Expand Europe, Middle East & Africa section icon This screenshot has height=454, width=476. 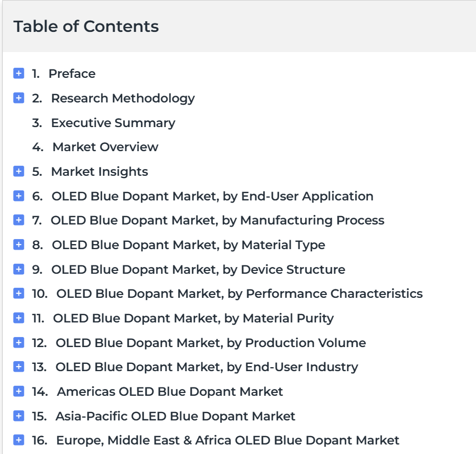(x=18, y=441)
